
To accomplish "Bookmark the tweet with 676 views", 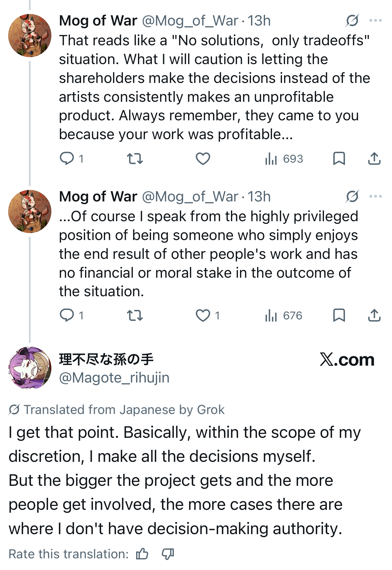I will click(339, 315).
